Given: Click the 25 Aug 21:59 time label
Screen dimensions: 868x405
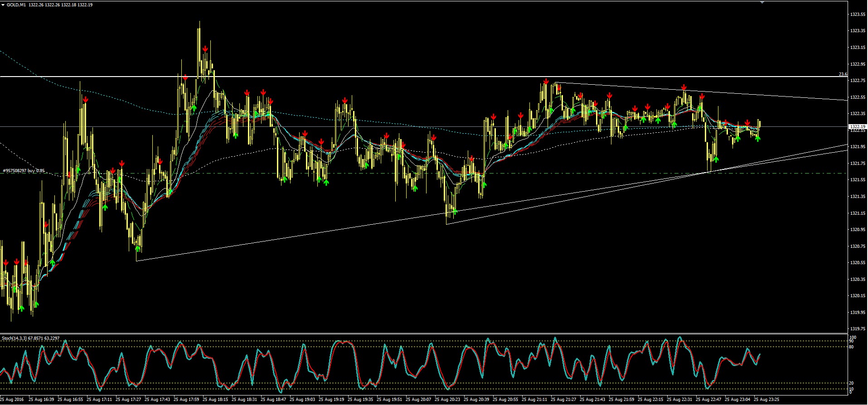Looking at the screenshot, I should pos(621,400).
